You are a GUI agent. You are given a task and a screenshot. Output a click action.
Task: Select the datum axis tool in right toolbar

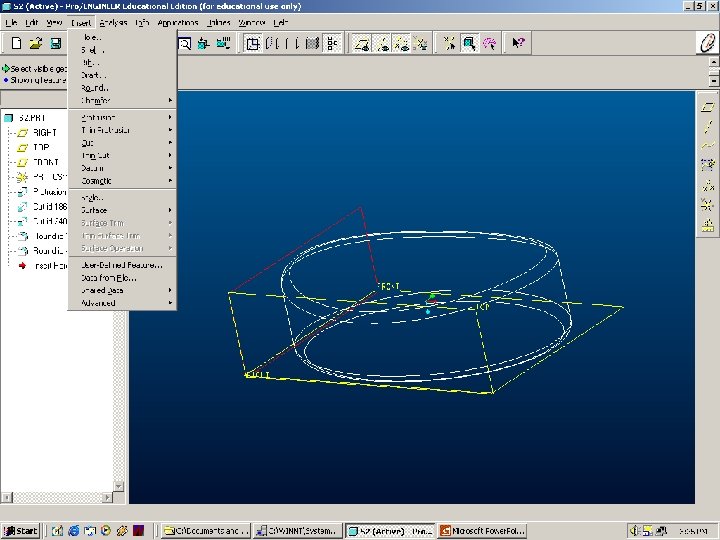(709, 125)
